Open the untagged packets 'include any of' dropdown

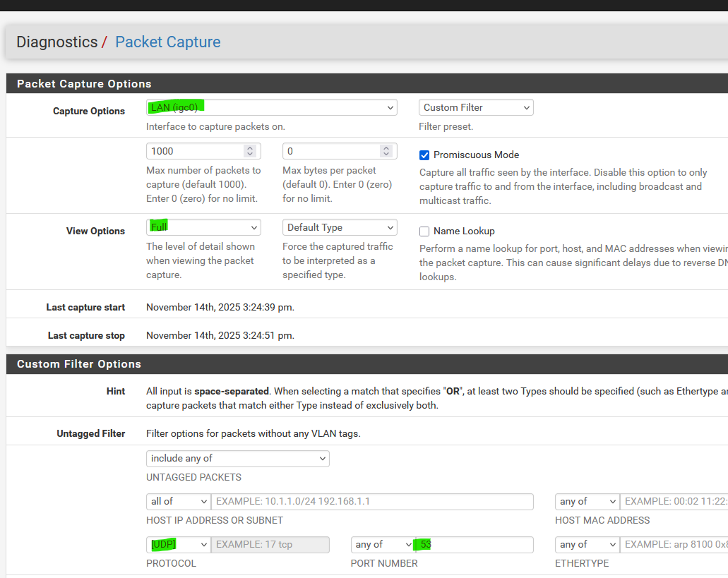tap(237, 459)
